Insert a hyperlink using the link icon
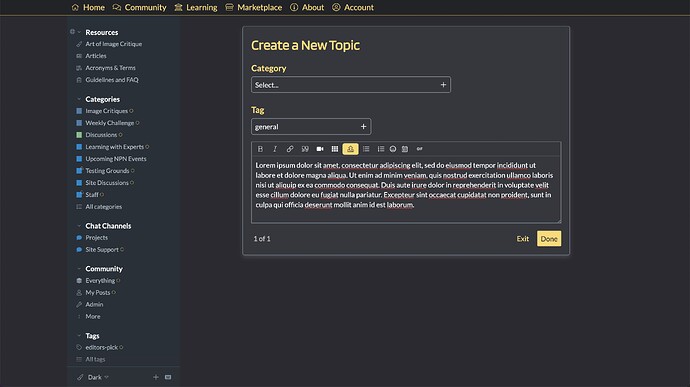 290,149
